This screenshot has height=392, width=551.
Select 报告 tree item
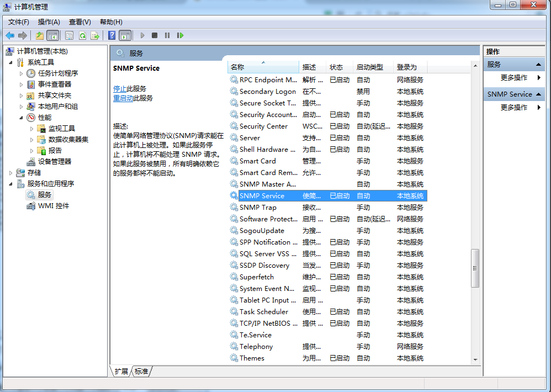(55, 151)
